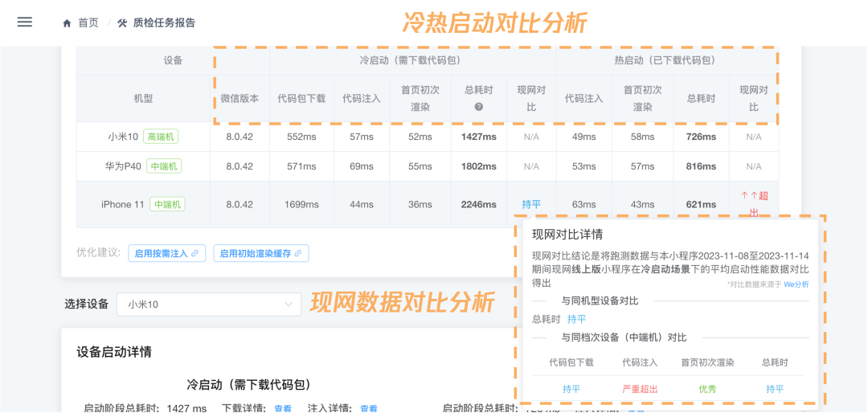Click cold-start N/A in 小米10 row
The image size is (868, 413).
pyautogui.click(x=531, y=137)
